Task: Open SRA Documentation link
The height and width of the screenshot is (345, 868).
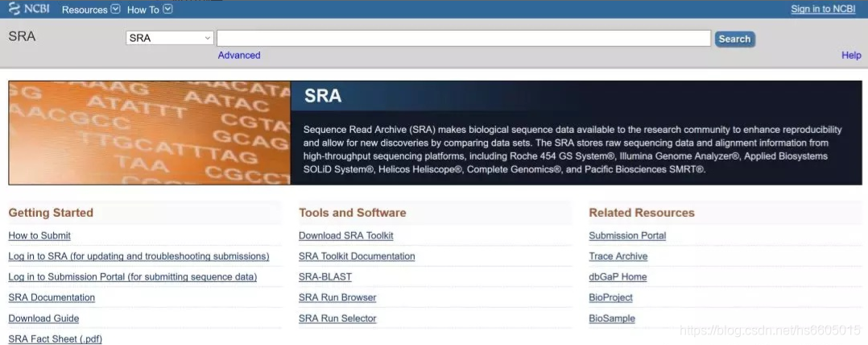Action: (52, 297)
